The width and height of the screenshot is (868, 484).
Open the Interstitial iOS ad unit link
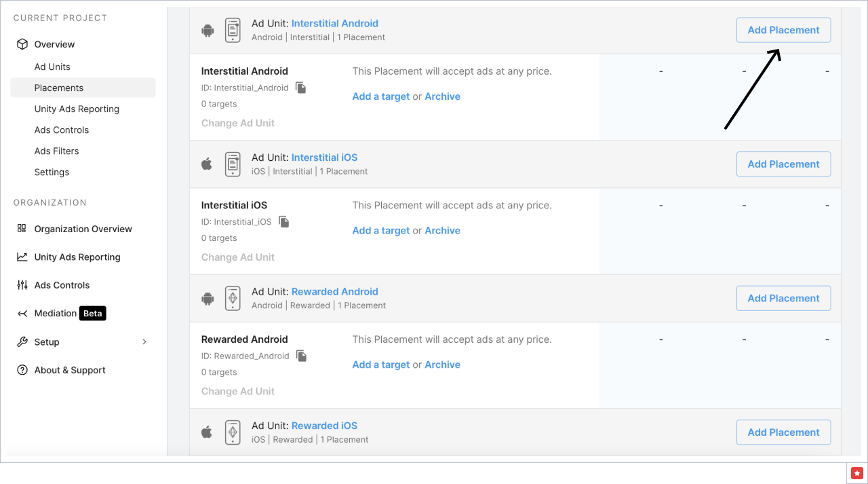click(324, 157)
